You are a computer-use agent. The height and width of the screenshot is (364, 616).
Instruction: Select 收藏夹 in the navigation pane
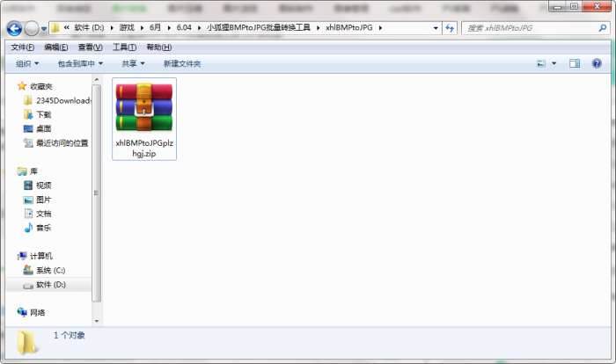[x=41, y=86]
